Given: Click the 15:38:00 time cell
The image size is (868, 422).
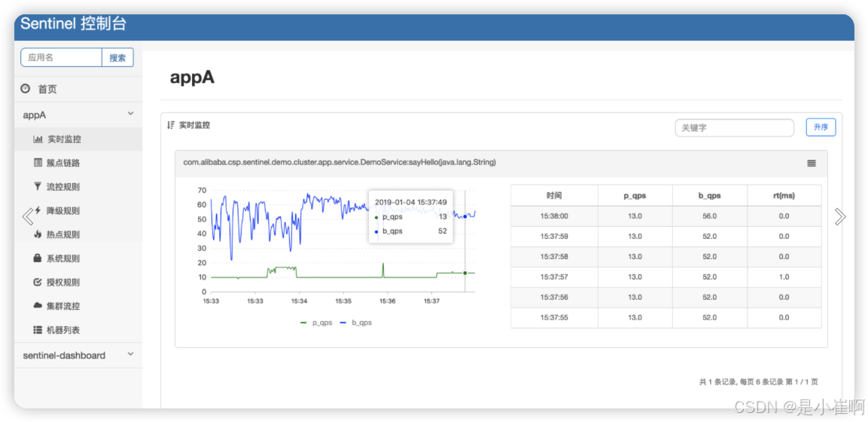Looking at the screenshot, I should pos(554,216).
